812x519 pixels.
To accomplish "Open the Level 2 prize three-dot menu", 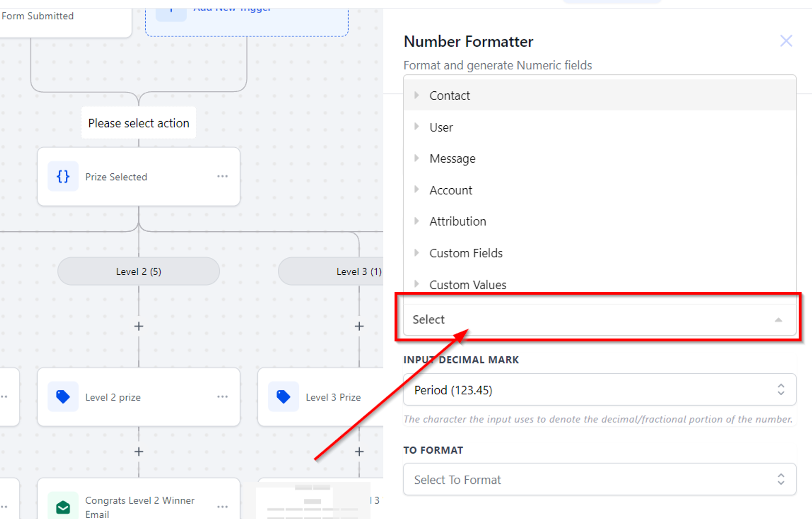I will pyautogui.click(x=222, y=397).
